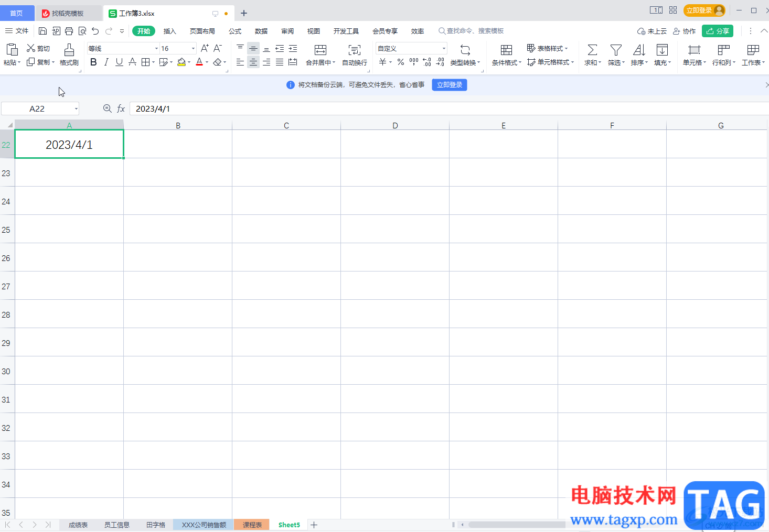This screenshot has width=769, height=532.
Task: Open the font name dropdown (等线)
Action: point(156,48)
